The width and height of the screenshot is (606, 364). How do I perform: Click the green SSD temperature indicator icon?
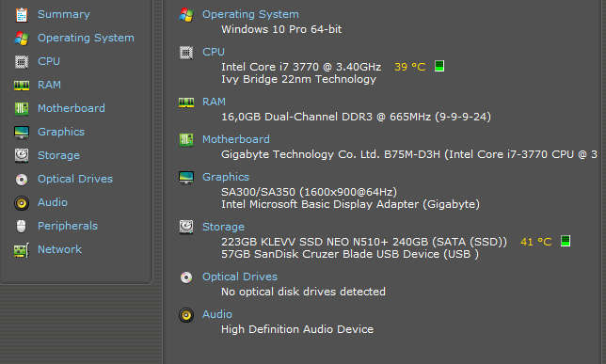[566, 241]
